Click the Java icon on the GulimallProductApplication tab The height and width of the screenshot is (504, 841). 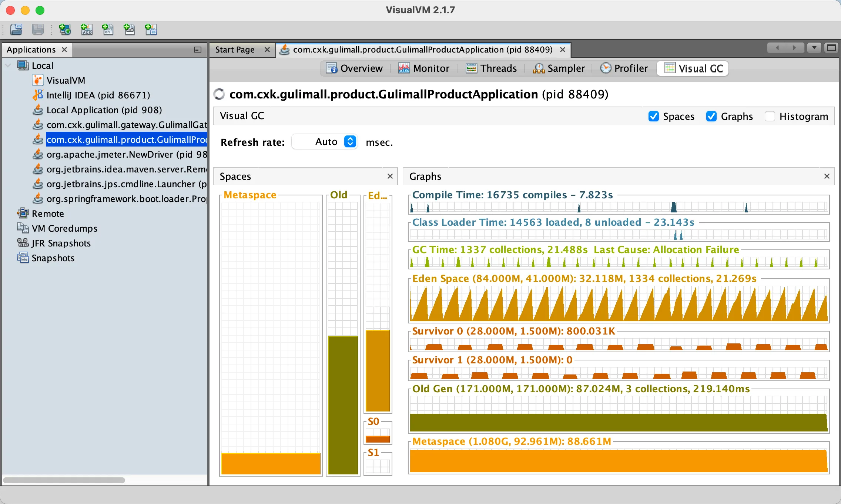[x=284, y=50]
